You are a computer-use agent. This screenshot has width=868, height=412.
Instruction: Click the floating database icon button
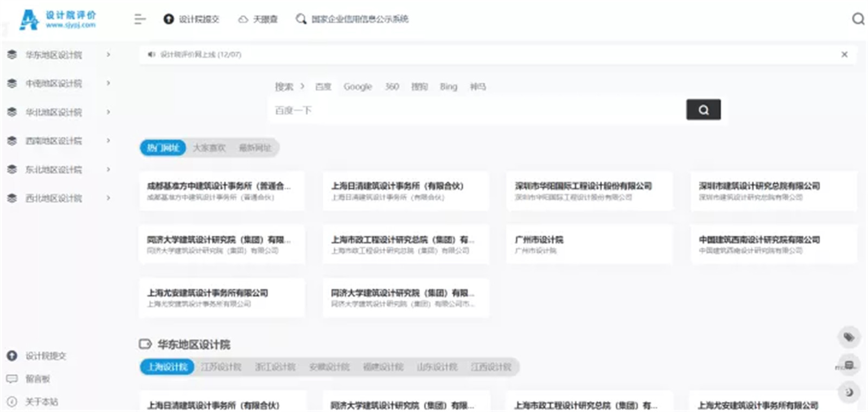848,365
